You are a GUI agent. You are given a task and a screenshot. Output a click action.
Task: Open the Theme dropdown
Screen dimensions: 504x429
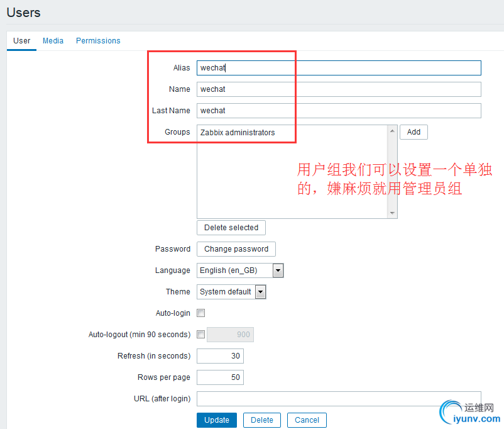[231, 292]
